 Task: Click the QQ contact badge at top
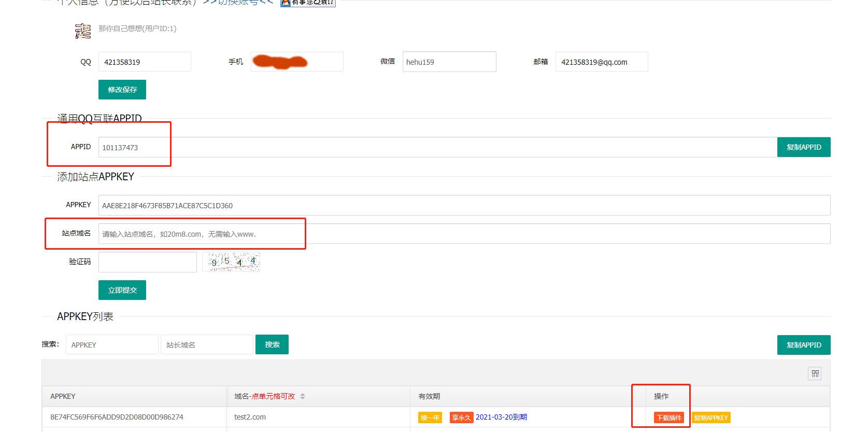[x=308, y=3]
